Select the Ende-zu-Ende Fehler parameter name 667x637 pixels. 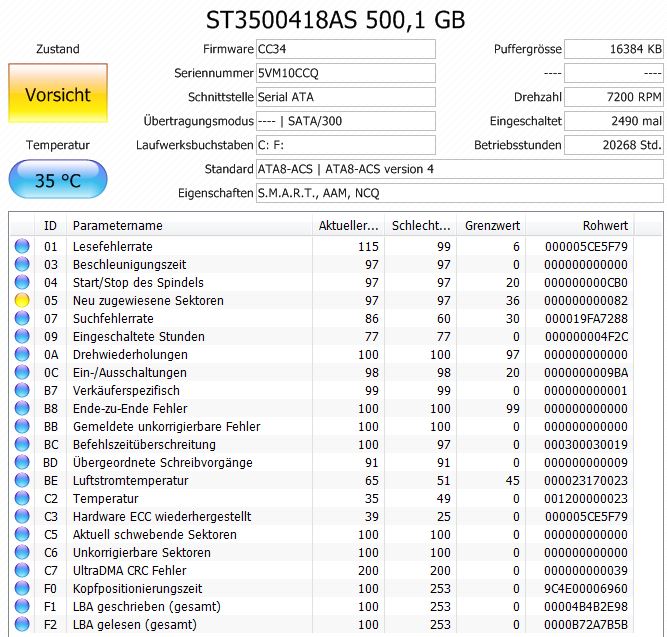[130, 408]
